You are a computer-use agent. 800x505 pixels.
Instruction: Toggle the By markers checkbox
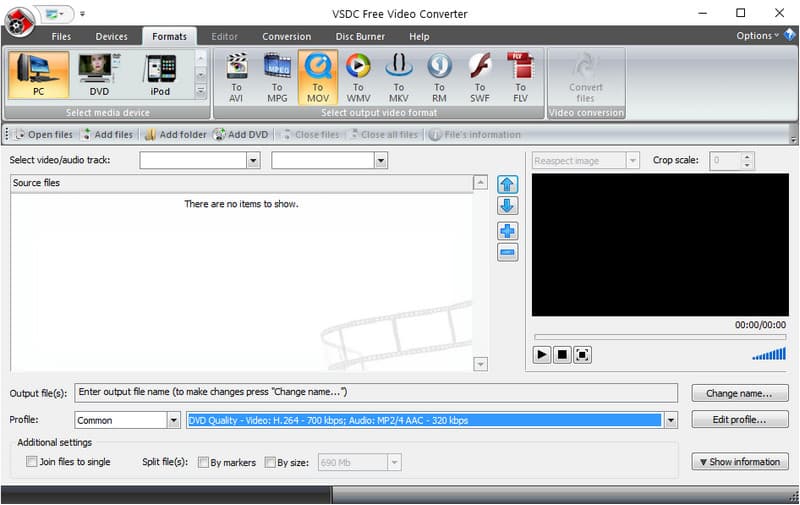coord(203,462)
